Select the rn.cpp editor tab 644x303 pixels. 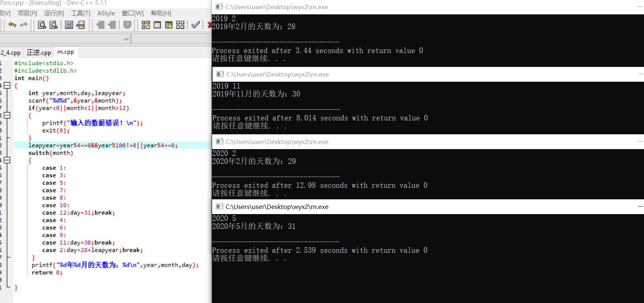click(x=65, y=52)
